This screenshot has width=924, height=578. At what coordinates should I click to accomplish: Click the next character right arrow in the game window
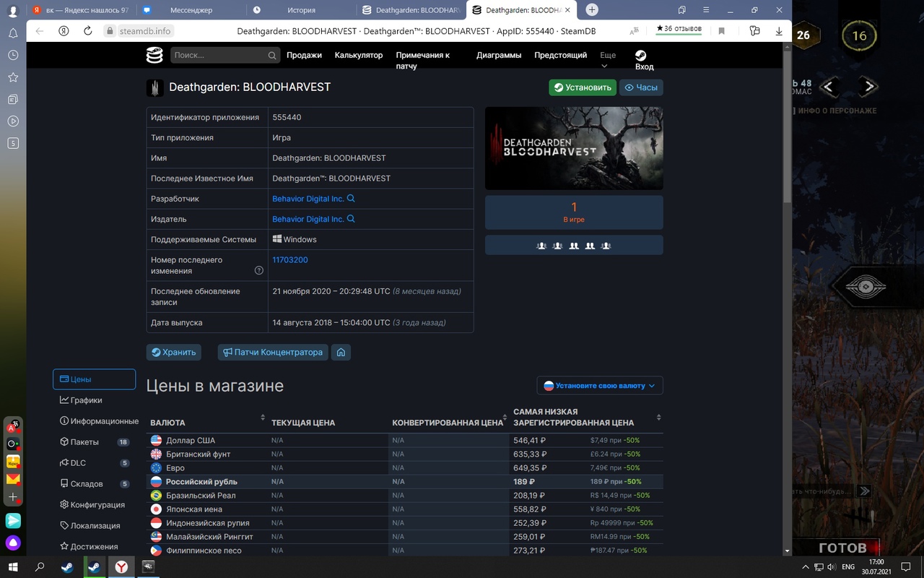pyautogui.click(x=869, y=87)
